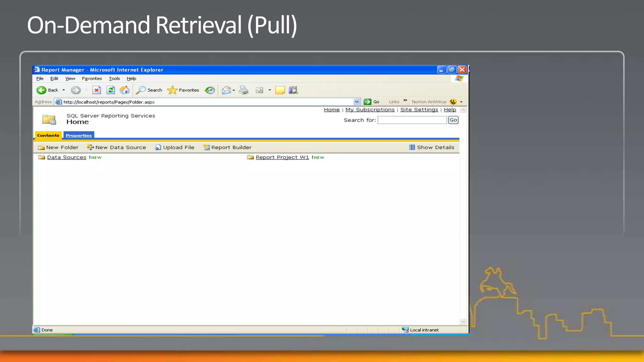The image size is (644, 362).
Task: Click scrollbar up arrow
Action: click(463, 110)
